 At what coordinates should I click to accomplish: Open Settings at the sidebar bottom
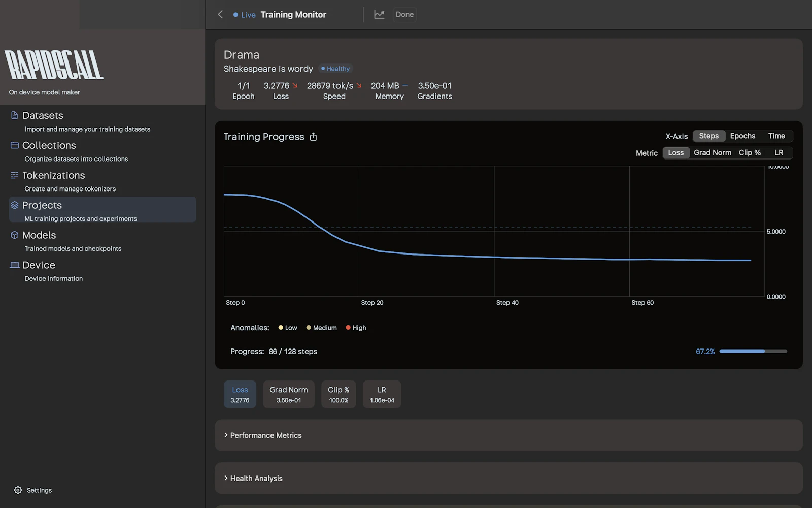click(x=33, y=490)
